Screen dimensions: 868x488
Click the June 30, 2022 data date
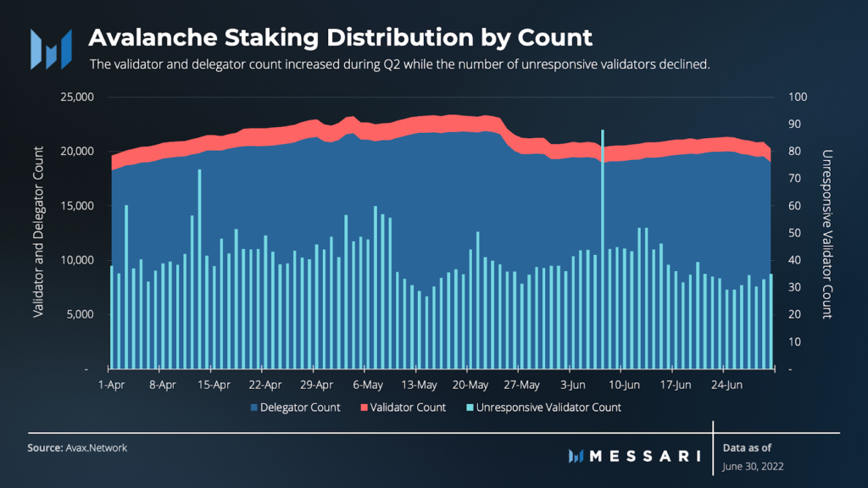click(753, 467)
